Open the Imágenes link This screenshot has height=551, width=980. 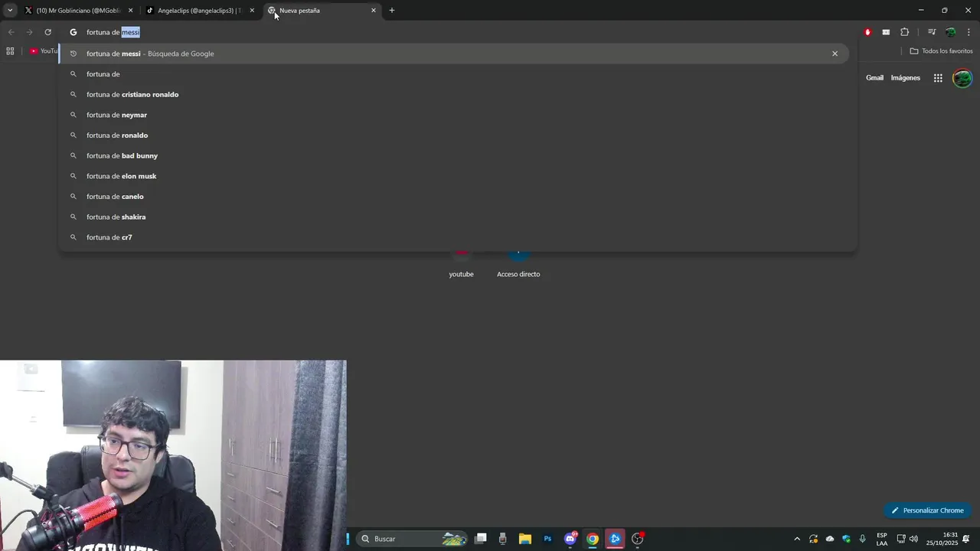coord(906,78)
